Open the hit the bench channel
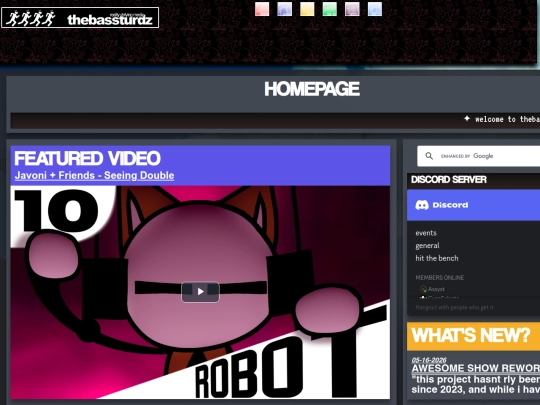 [437, 258]
